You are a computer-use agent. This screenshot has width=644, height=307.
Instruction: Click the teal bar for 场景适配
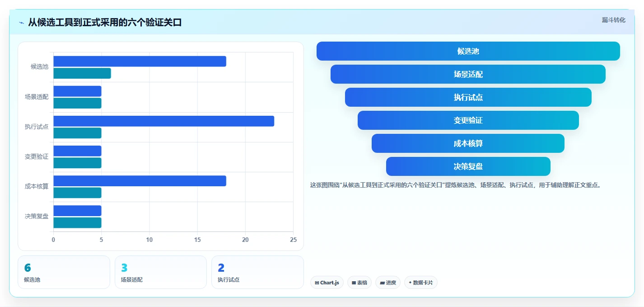77,103
